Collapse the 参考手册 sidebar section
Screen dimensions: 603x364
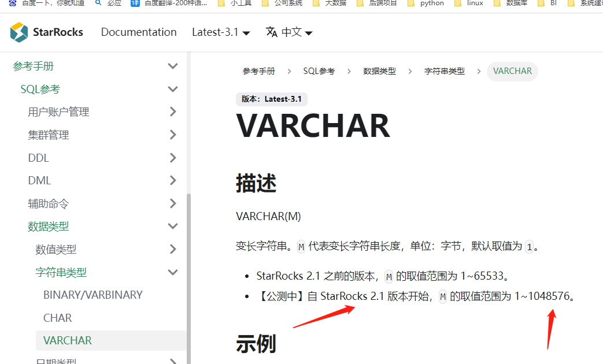(173, 66)
